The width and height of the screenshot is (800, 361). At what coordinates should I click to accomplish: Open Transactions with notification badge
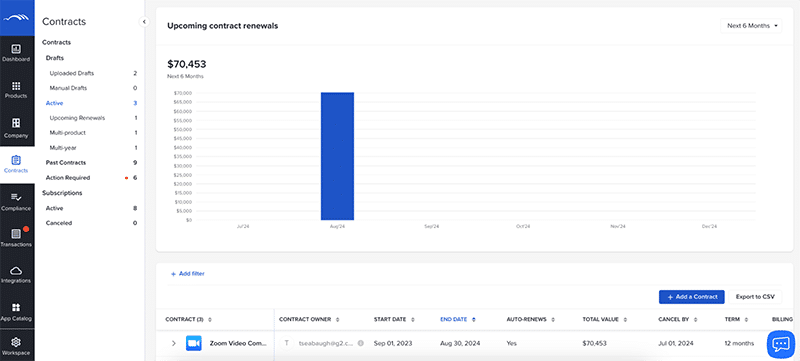click(x=17, y=238)
